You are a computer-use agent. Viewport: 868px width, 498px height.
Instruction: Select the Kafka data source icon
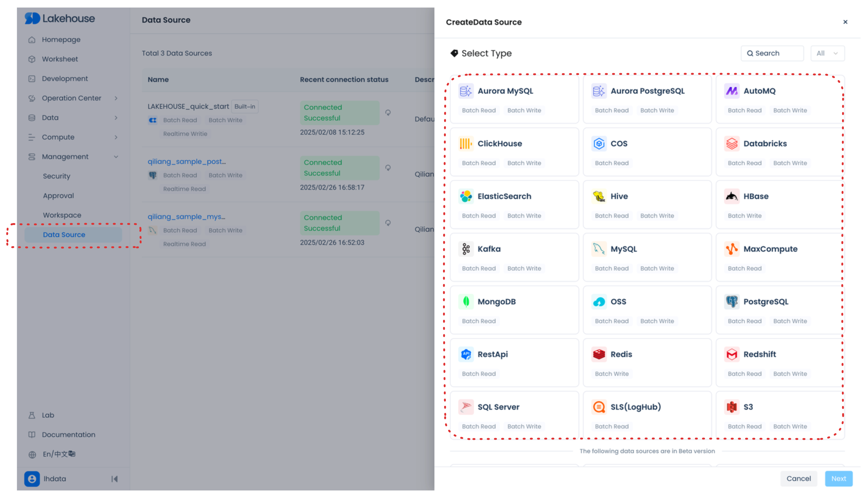pyautogui.click(x=466, y=249)
